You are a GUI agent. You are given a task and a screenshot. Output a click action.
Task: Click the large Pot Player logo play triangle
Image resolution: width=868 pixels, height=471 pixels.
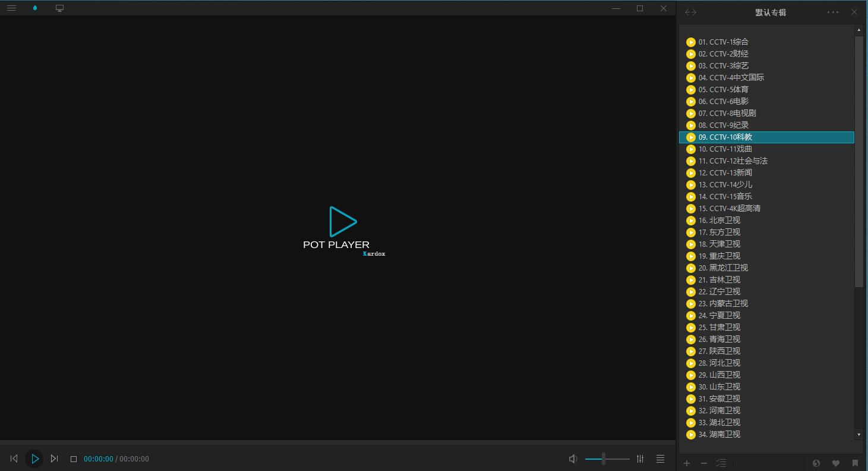(x=343, y=222)
